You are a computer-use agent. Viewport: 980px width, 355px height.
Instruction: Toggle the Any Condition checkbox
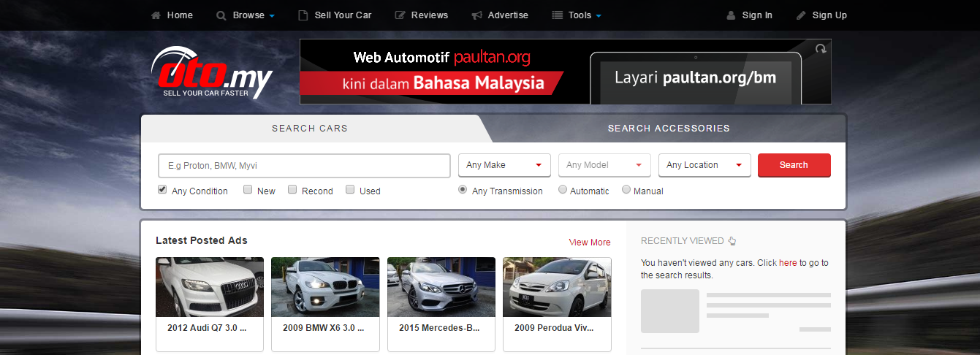pyautogui.click(x=162, y=190)
